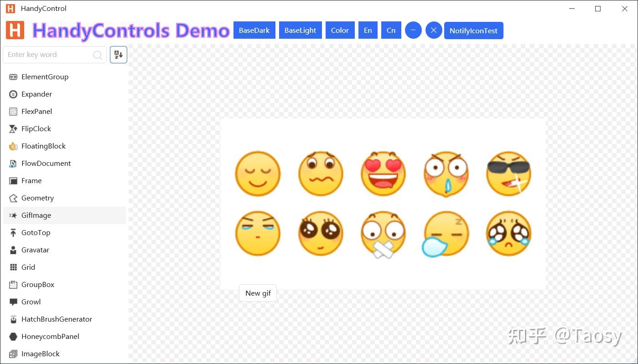The image size is (638, 364).
Task: Click the large HandyControl logo
Action: (x=15, y=30)
